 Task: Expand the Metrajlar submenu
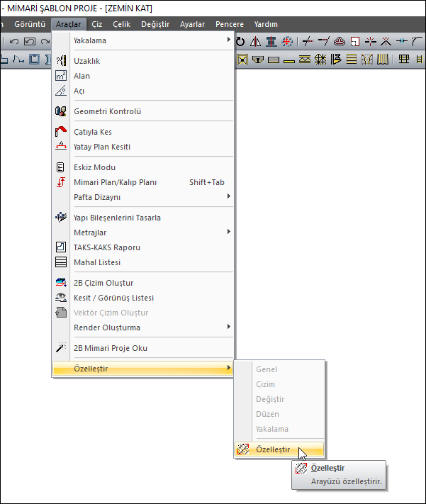pyautogui.click(x=143, y=233)
